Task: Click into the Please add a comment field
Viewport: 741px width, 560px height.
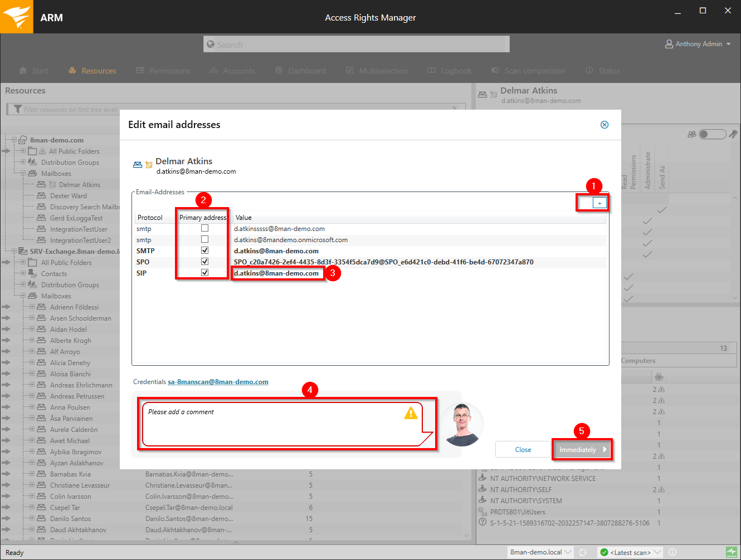Action: pyautogui.click(x=283, y=424)
